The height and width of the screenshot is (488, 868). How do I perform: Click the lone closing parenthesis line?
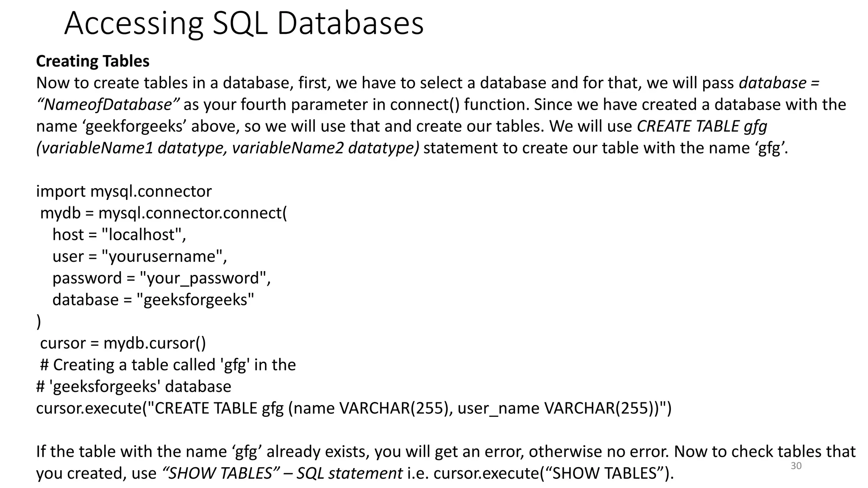[39, 322]
